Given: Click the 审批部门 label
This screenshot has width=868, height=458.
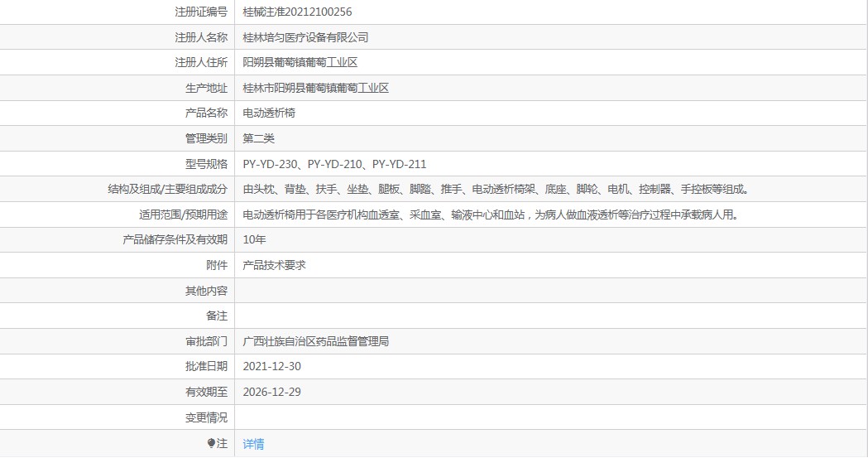Looking at the screenshot, I should click(x=206, y=341).
